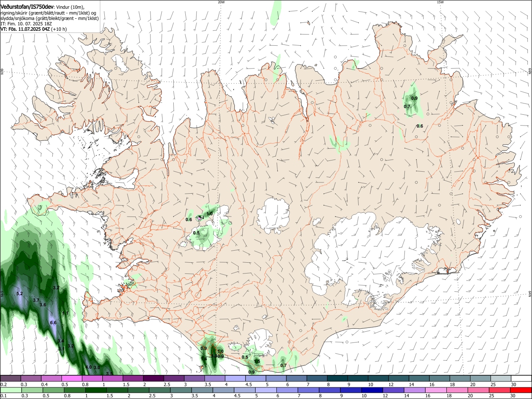532x399 pixels.
Task: Pick the bright red 30+ rain legend swatch
Action: 521,390
